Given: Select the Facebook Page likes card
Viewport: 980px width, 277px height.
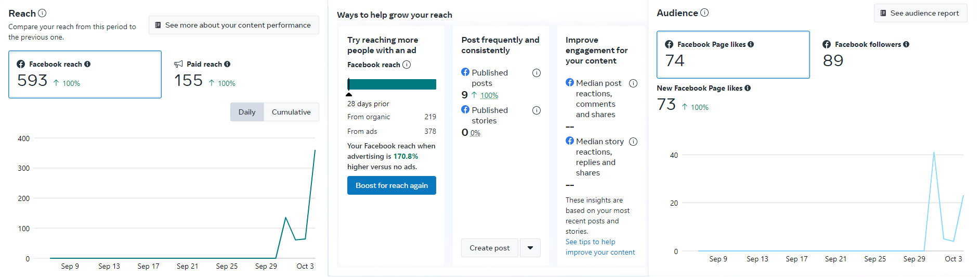Looking at the screenshot, I should point(733,55).
